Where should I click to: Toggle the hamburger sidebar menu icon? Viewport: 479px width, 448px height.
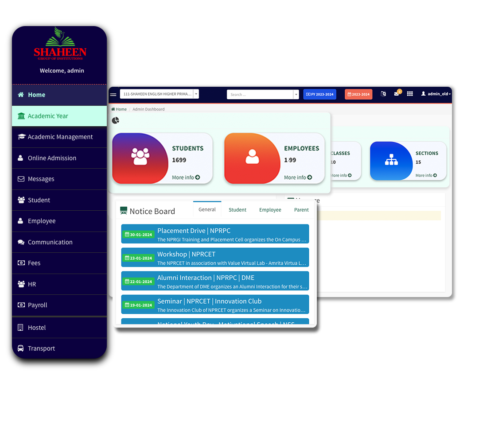click(x=113, y=94)
